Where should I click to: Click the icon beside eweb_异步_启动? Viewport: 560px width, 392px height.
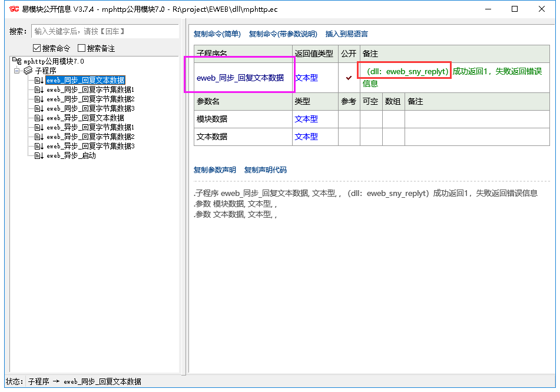click(39, 155)
